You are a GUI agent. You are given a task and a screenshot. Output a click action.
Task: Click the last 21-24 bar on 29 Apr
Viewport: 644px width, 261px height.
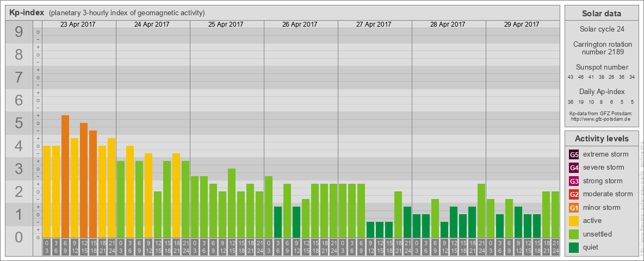(x=555, y=215)
